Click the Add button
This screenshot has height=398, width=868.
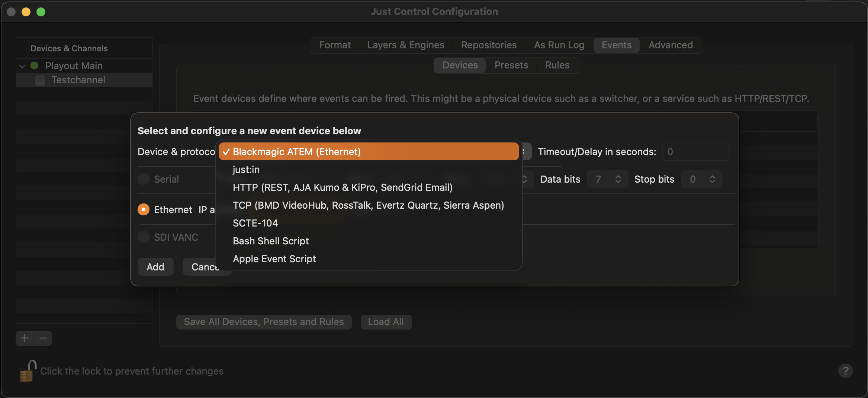tap(155, 267)
